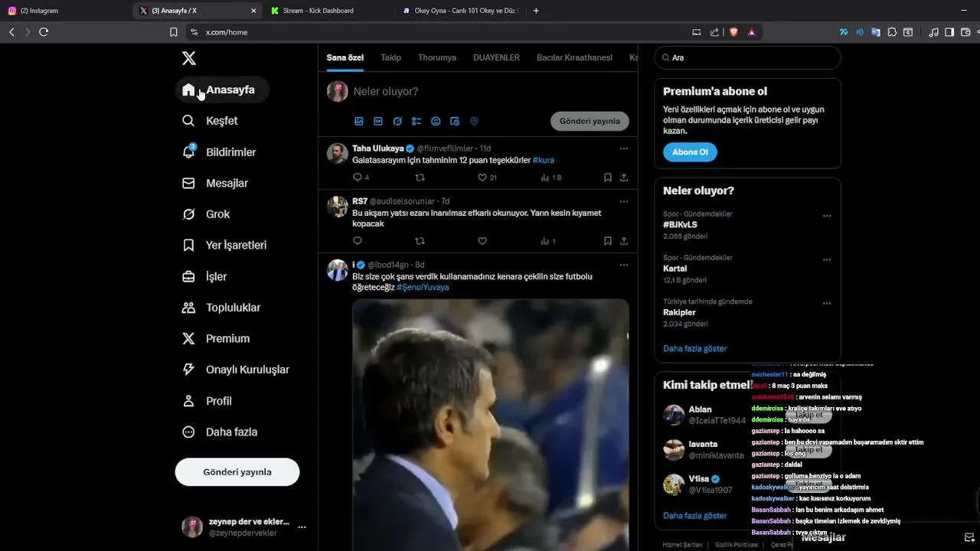Open Bildirimler notifications bell
This screenshot has height=551, width=980.
(218, 152)
